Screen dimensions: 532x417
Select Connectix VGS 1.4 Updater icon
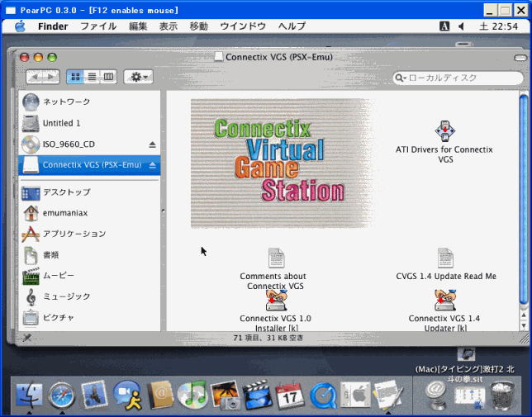(x=444, y=301)
